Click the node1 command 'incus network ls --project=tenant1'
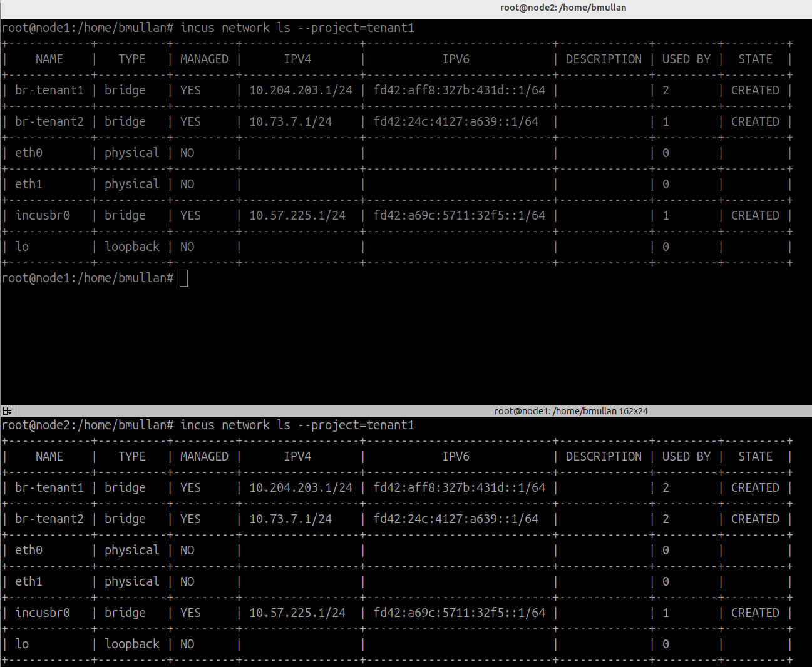Screen dimensions: 812x667 tap(297, 28)
